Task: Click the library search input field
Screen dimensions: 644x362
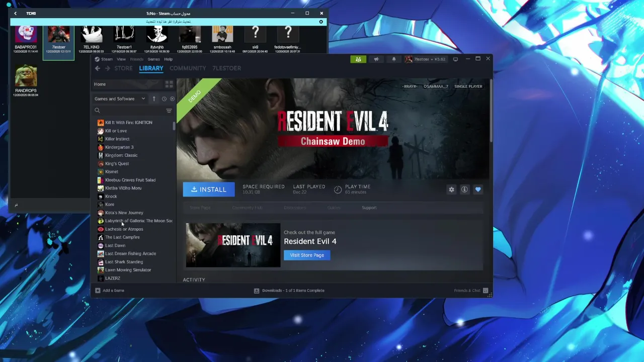Action: (132, 111)
